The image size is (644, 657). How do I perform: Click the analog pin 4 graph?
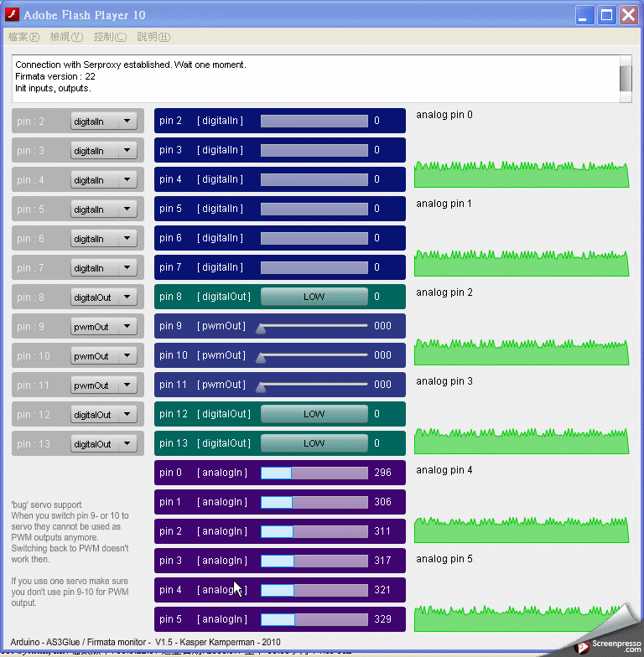click(522, 530)
